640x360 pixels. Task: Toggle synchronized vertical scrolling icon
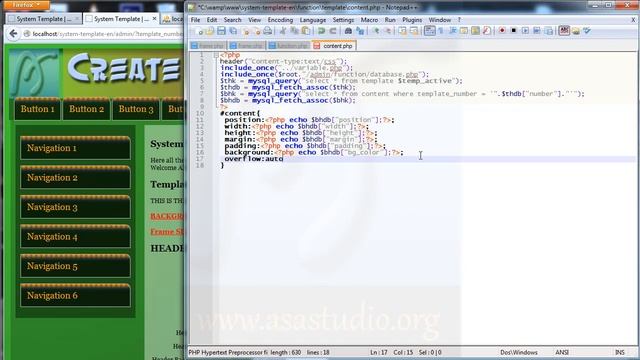[402, 31]
